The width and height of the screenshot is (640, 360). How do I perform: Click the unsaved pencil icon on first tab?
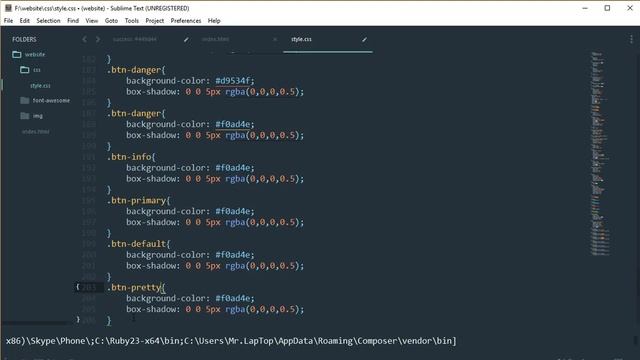pos(186,40)
